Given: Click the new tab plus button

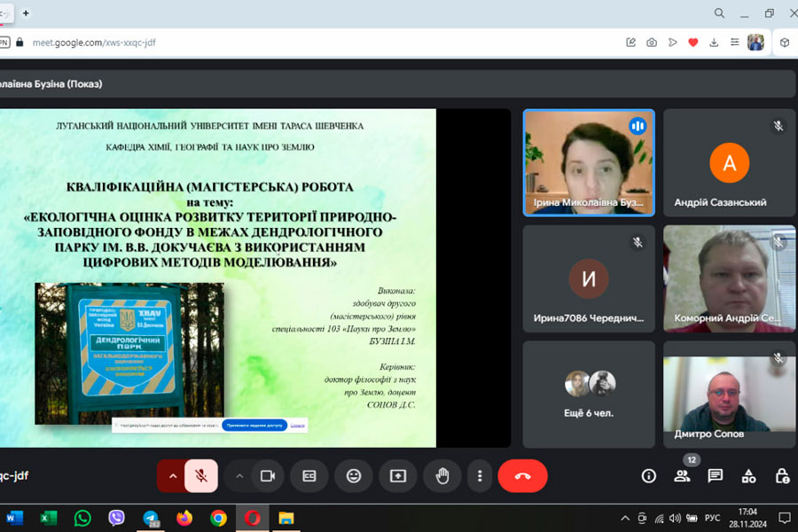Looking at the screenshot, I should (26, 13).
